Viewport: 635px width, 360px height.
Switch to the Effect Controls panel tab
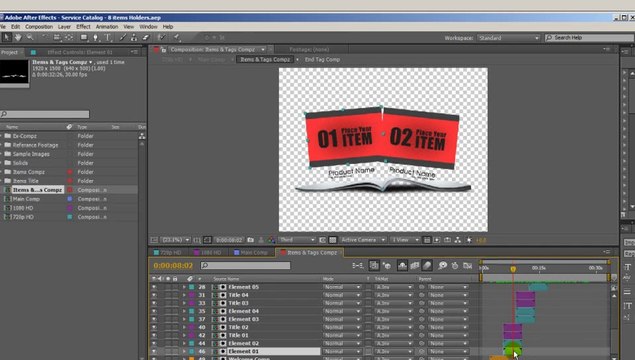click(x=79, y=52)
